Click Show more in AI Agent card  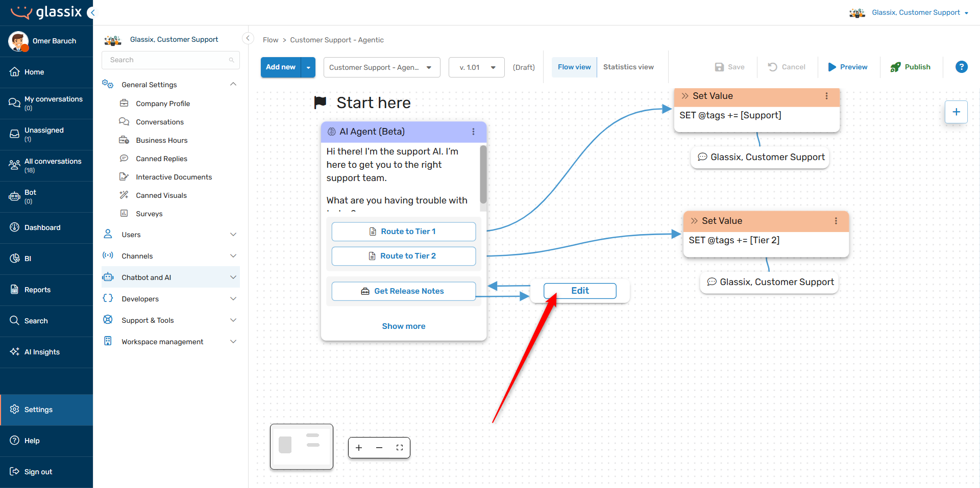403,326
